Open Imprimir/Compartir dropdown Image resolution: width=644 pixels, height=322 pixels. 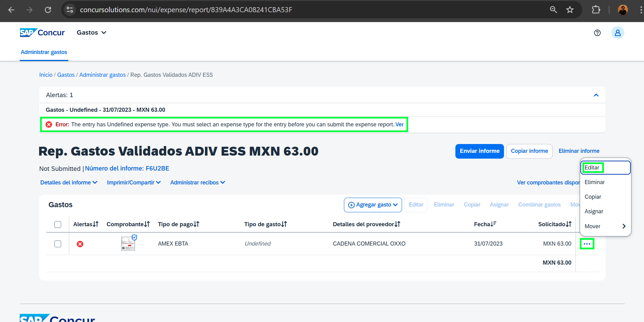(134, 183)
